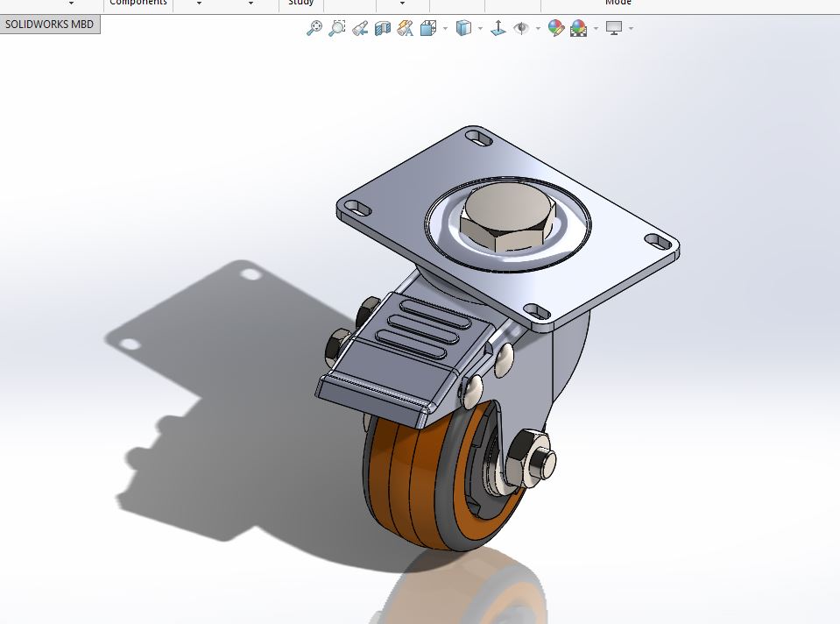Activate the Zoom to Area tool

click(x=337, y=28)
